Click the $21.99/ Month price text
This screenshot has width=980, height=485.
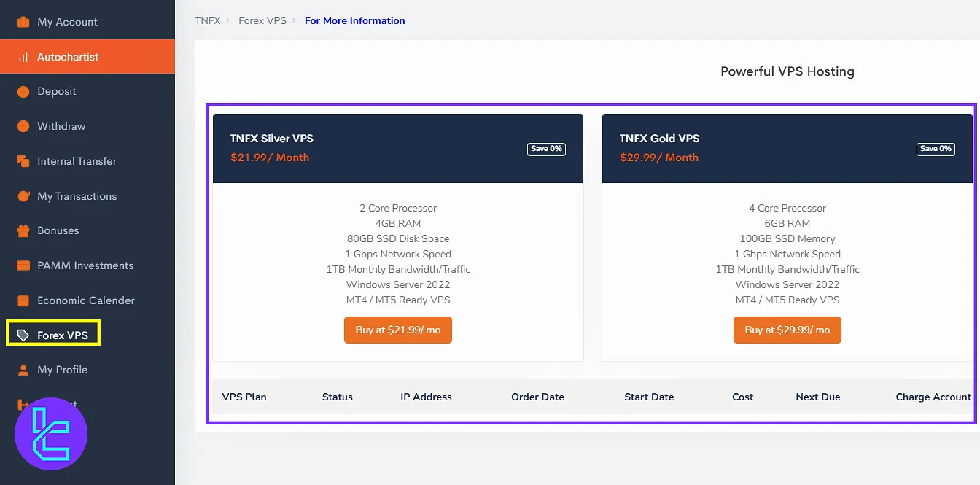pyautogui.click(x=270, y=158)
